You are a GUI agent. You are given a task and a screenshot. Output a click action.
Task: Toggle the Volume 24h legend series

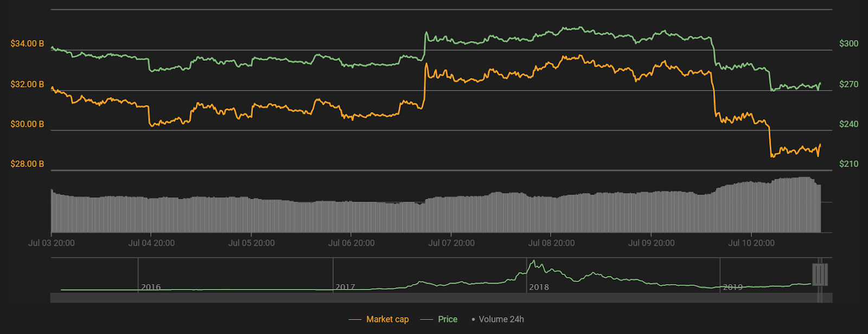pyautogui.click(x=497, y=319)
